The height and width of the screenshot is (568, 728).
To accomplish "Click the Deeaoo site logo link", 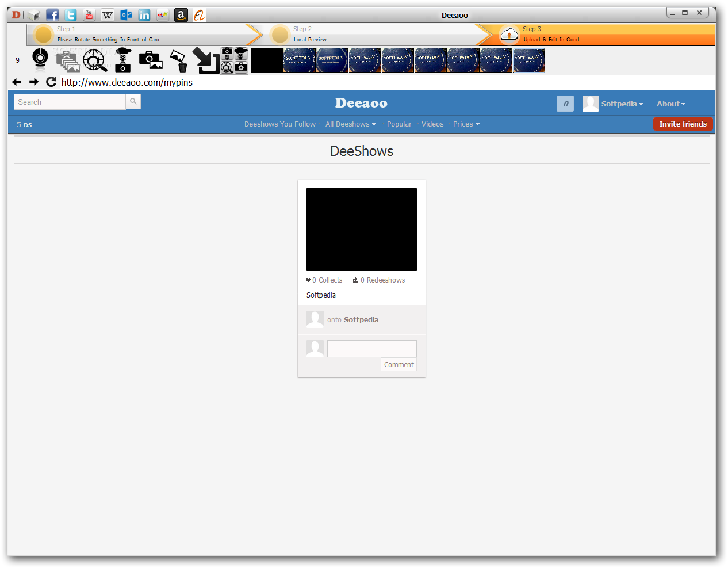I will tap(362, 103).
